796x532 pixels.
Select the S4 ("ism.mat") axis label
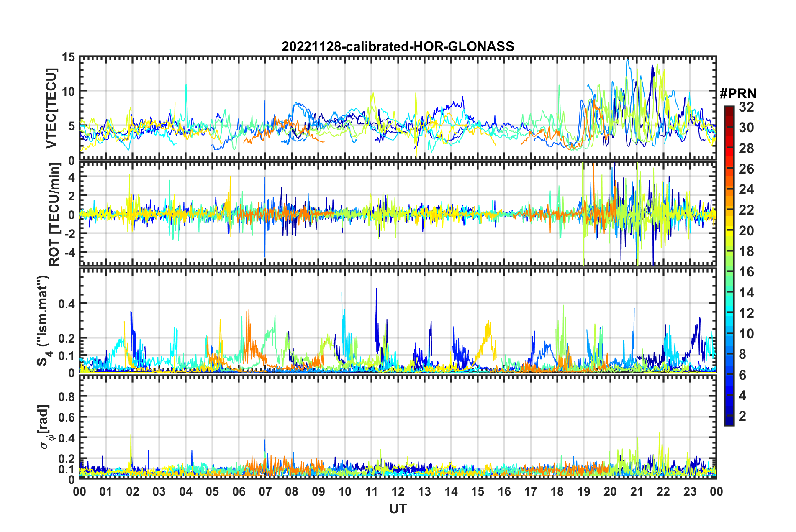[x=44, y=320]
